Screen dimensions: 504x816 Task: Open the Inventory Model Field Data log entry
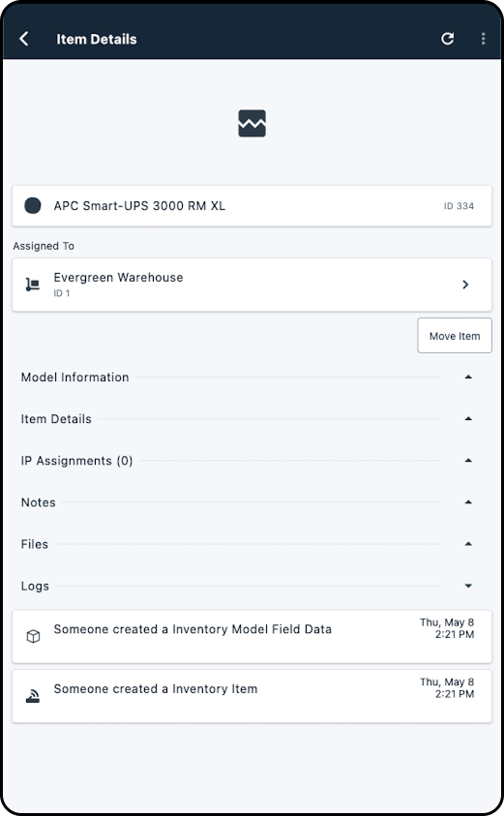(252, 636)
